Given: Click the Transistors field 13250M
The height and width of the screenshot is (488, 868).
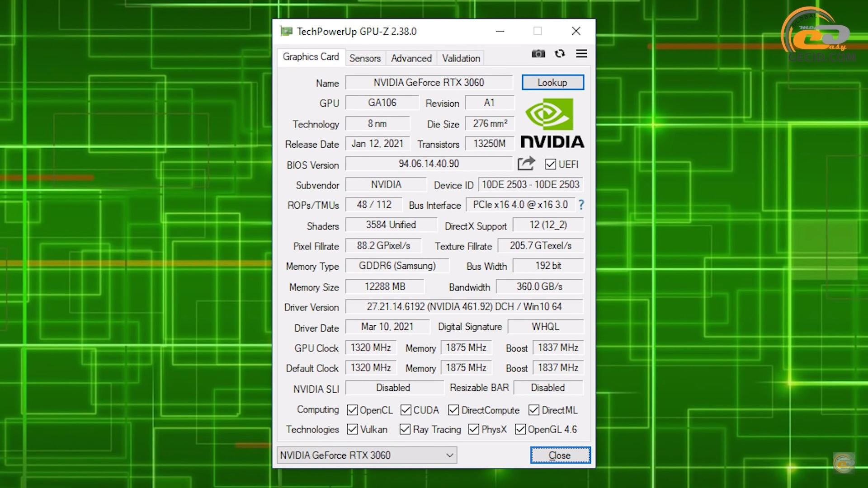Looking at the screenshot, I should 490,144.
